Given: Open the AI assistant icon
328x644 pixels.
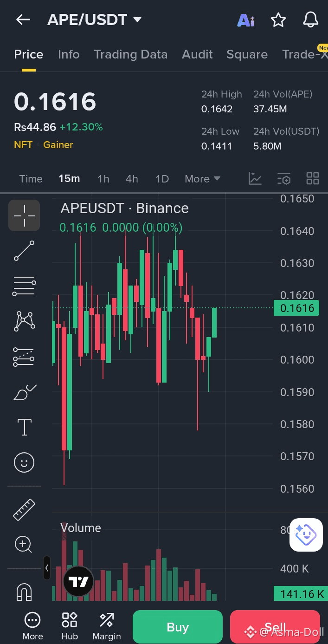Looking at the screenshot, I should (246, 20).
